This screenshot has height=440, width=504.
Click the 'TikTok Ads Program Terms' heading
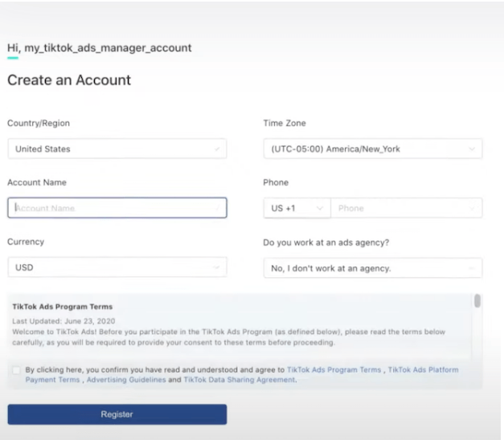click(x=63, y=307)
